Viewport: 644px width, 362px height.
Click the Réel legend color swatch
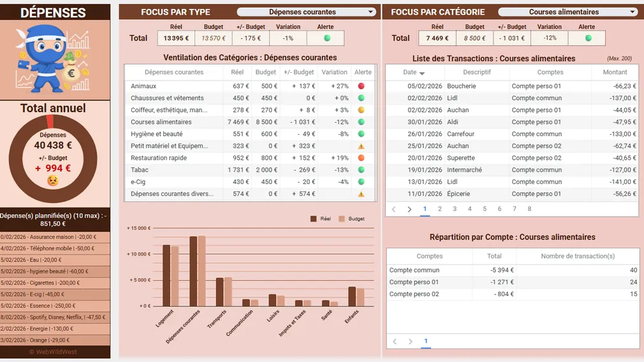(x=313, y=219)
